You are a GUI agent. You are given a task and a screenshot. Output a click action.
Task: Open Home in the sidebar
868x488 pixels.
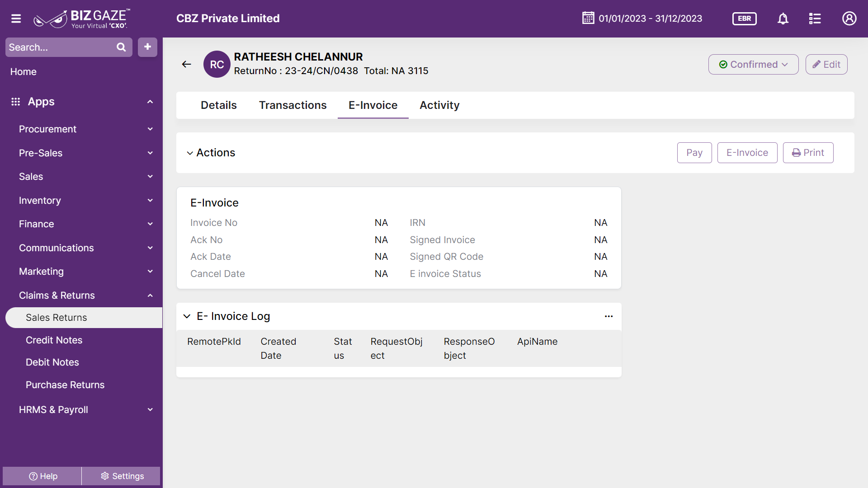[24, 72]
